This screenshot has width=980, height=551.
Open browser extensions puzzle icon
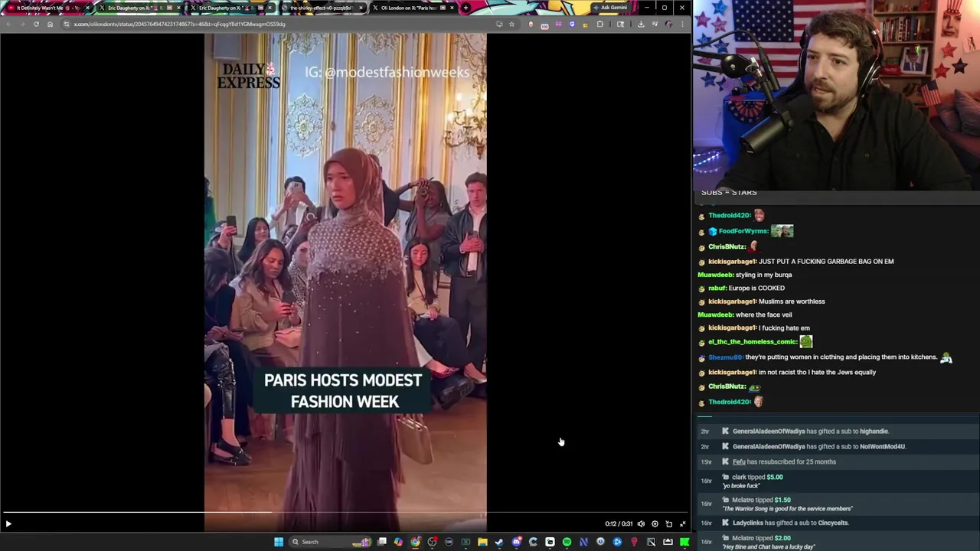[599, 24]
